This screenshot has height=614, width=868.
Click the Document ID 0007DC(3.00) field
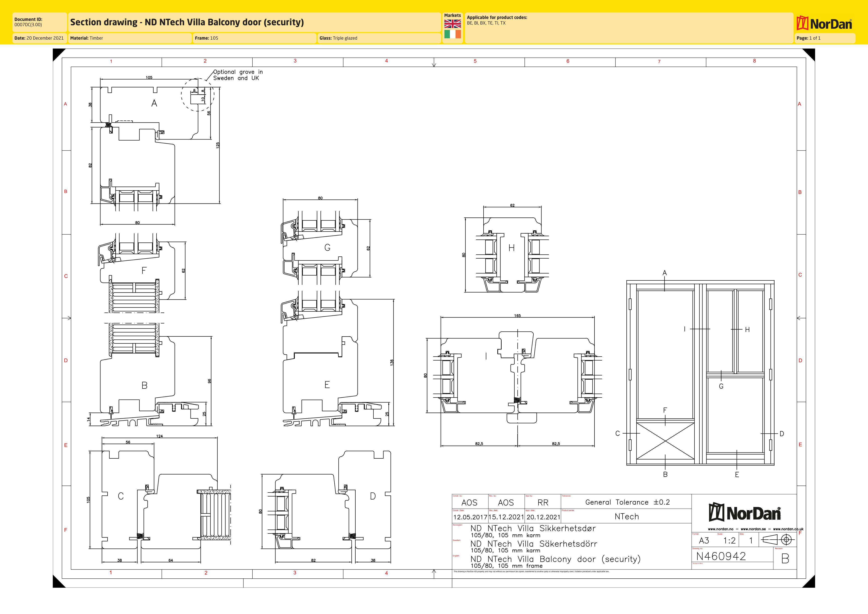[40, 22]
